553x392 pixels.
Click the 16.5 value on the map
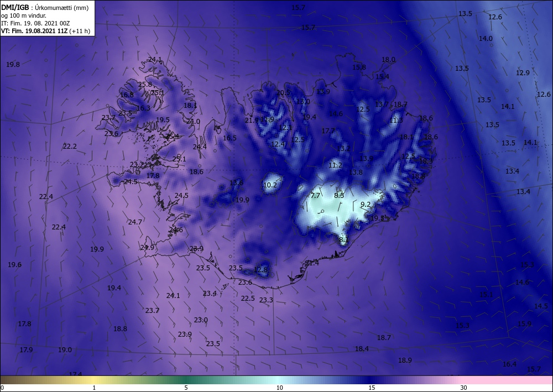point(229,138)
